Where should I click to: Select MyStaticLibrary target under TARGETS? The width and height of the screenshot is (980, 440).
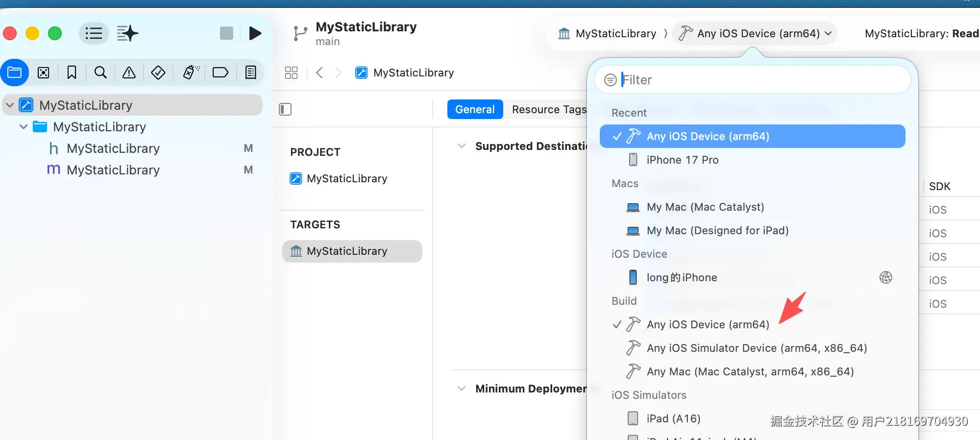352,251
